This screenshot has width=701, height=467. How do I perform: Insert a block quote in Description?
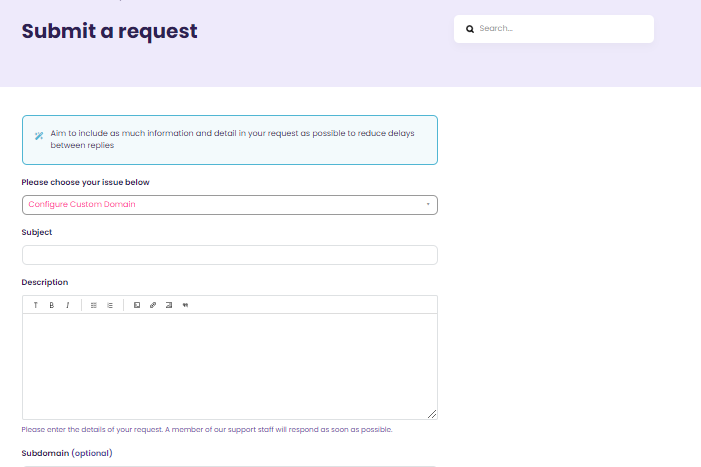point(185,305)
